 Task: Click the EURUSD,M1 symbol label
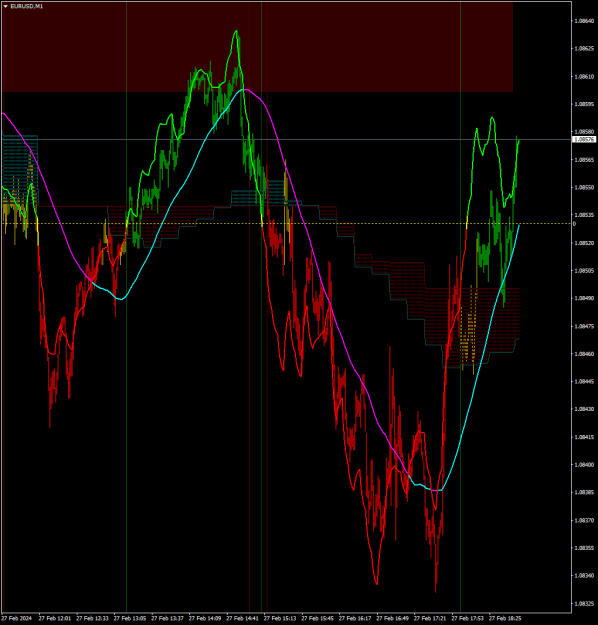point(26,6)
